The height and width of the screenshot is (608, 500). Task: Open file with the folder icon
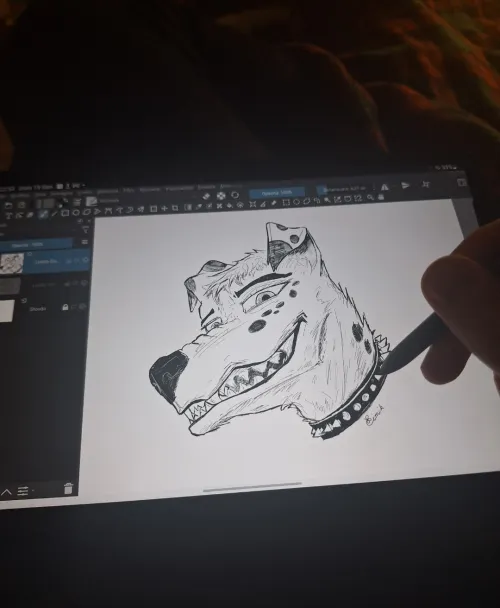(x=8, y=206)
